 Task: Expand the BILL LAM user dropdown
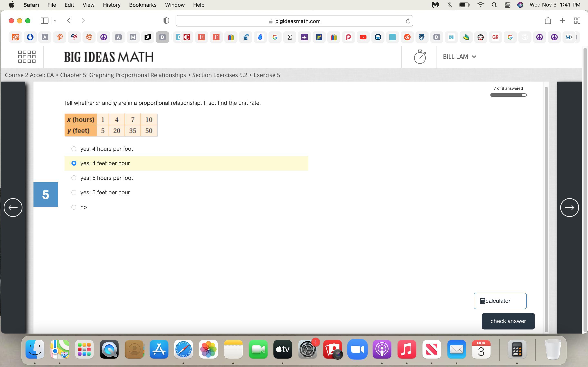click(459, 57)
